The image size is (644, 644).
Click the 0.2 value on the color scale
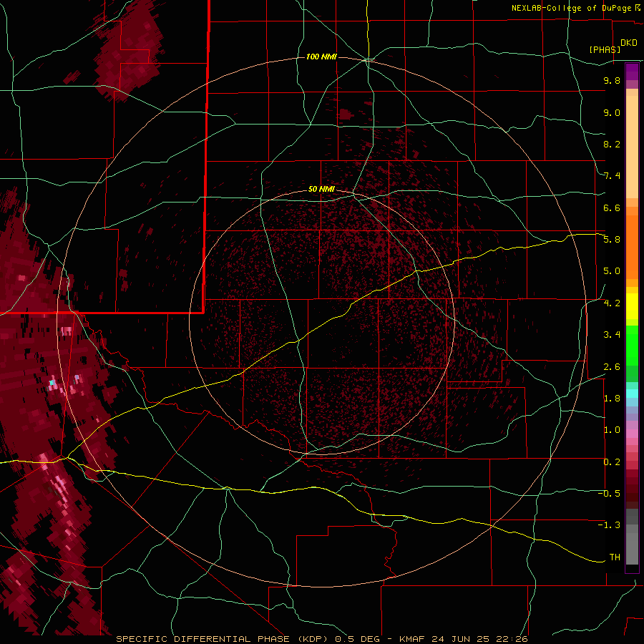pyautogui.click(x=612, y=462)
